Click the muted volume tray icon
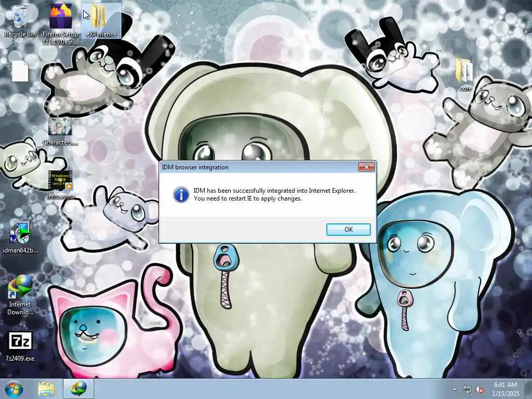This screenshot has width=532, height=399. click(480, 390)
